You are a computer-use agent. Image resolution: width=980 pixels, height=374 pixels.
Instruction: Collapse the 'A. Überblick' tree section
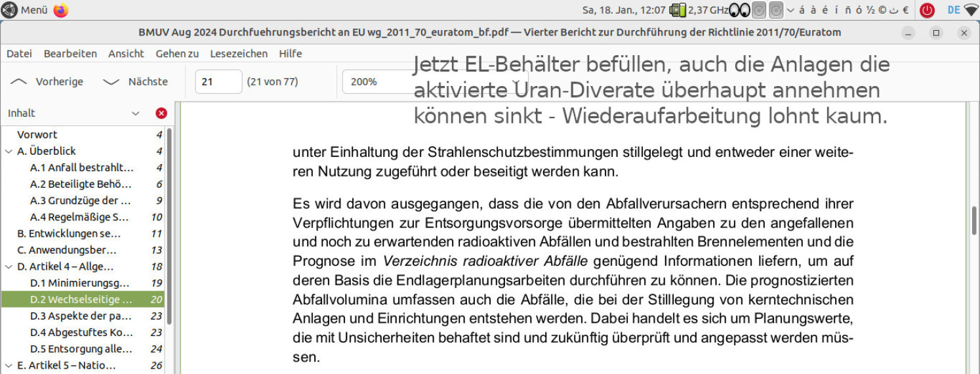(x=9, y=151)
